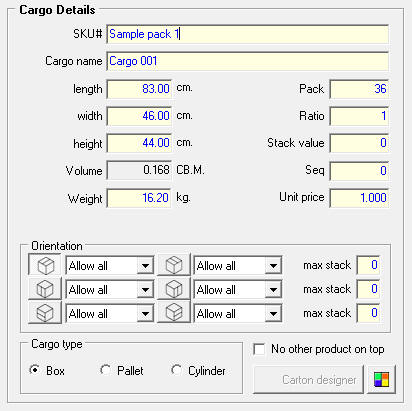Click the Cargo name field
The image size is (412, 411).
[x=247, y=61]
